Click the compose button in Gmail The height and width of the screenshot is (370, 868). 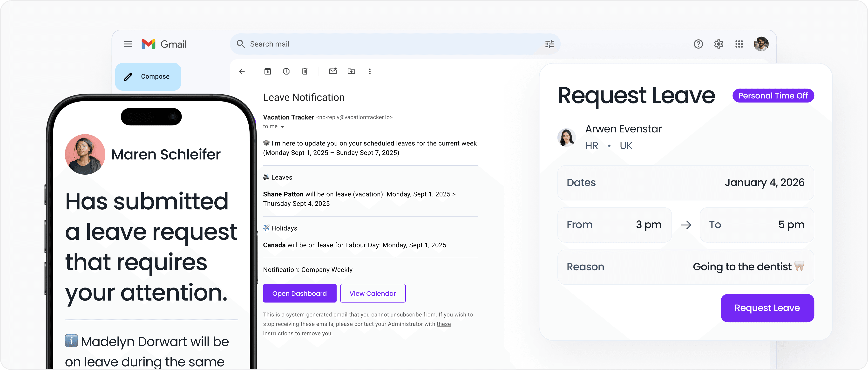(149, 76)
